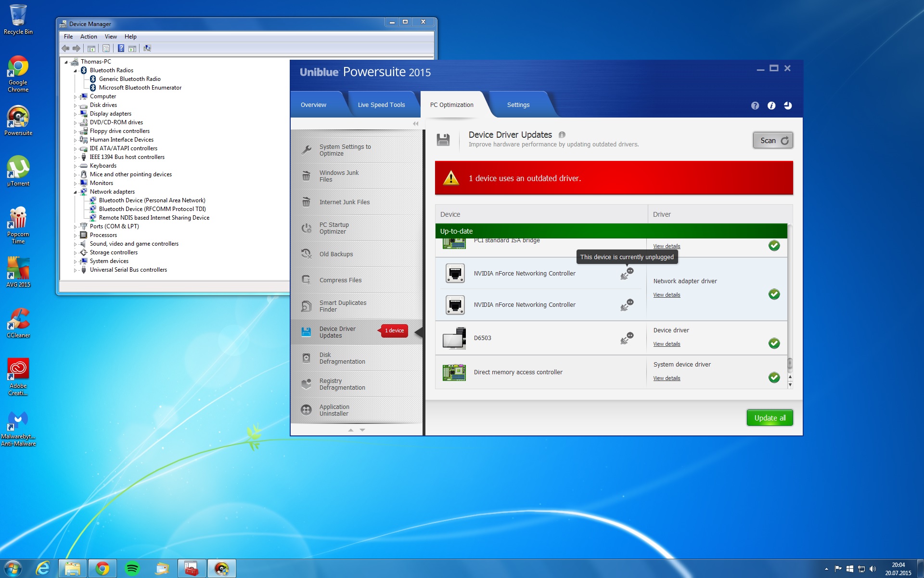Open View details for Network adapter driver
The width and height of the screenshot is (924, 578).
pyautogui.click(x=667, y=295)
